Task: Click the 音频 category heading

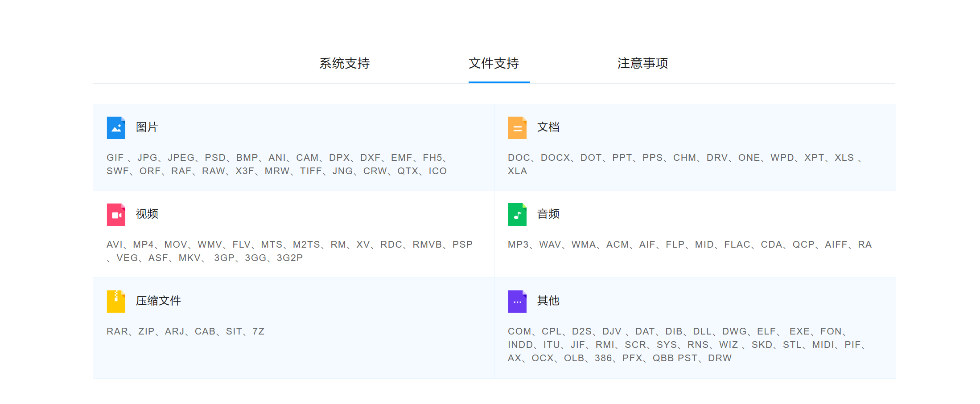Action: click(548, 214)
